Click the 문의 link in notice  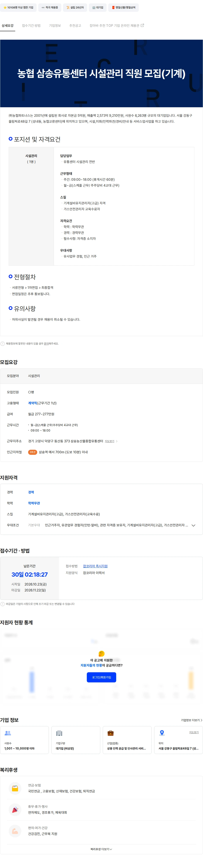46,344
